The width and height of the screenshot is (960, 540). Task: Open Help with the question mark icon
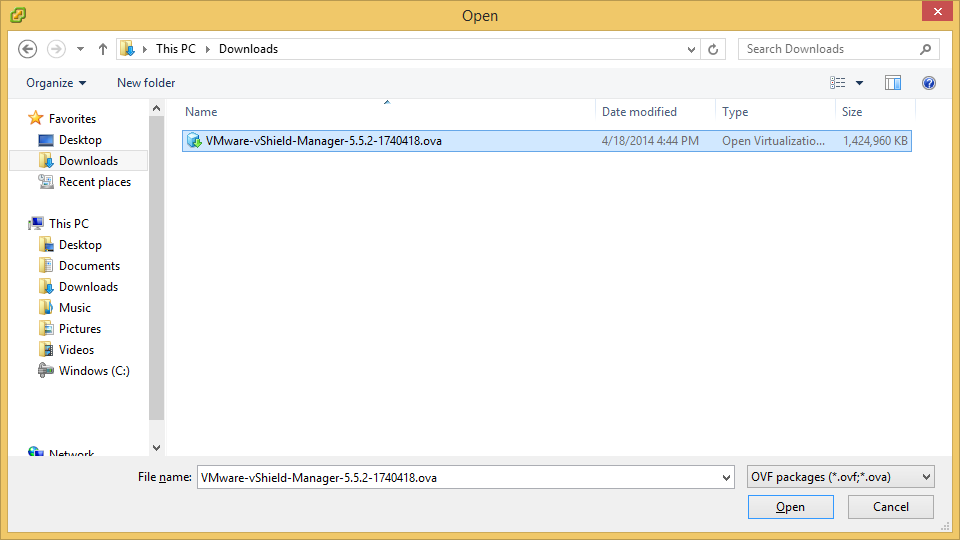(929, 83)
